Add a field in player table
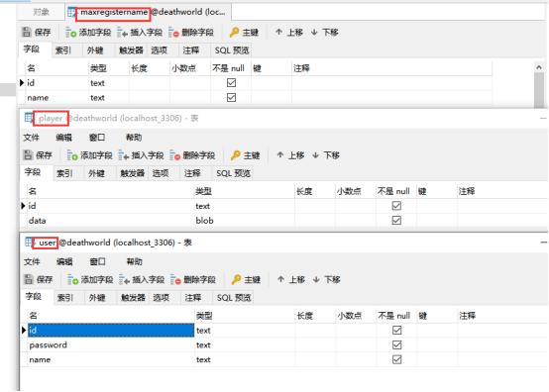This screenshot has width=549, height=392. click(89, 154)
